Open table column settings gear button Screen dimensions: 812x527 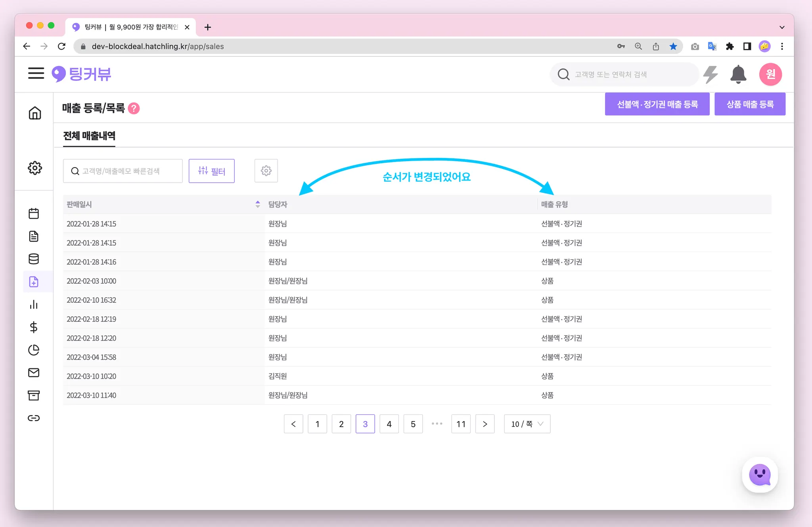(x=266, y=171)
